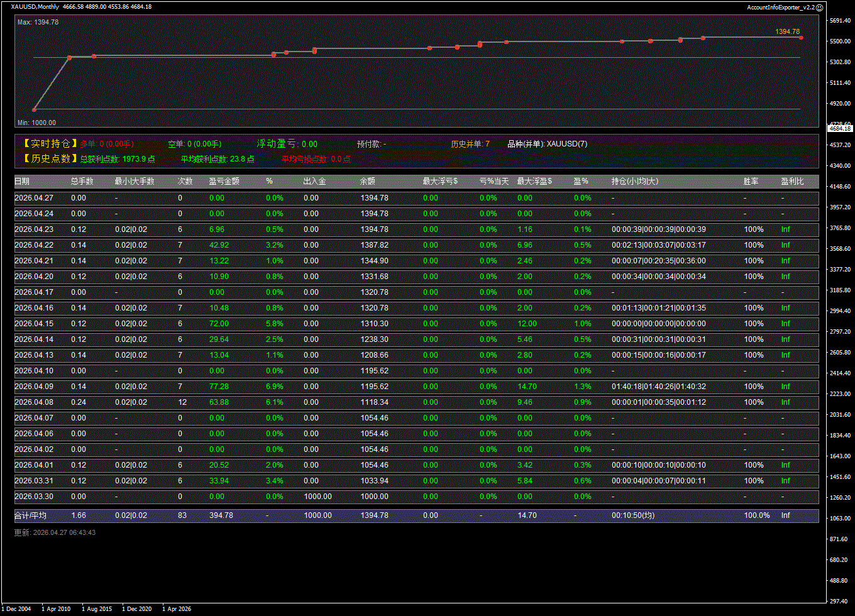This screenshot has width=855, height=616.
Task: Click the starting equity point at Min 1000.00
Action: (34, 110)
